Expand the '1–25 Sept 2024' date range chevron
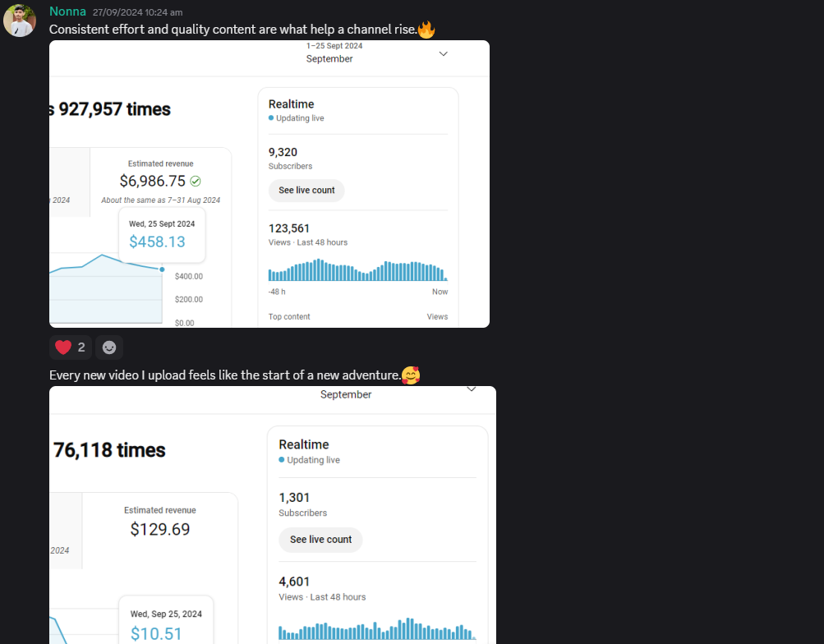The width and height of the screenshot is (824, 644). 444,53
